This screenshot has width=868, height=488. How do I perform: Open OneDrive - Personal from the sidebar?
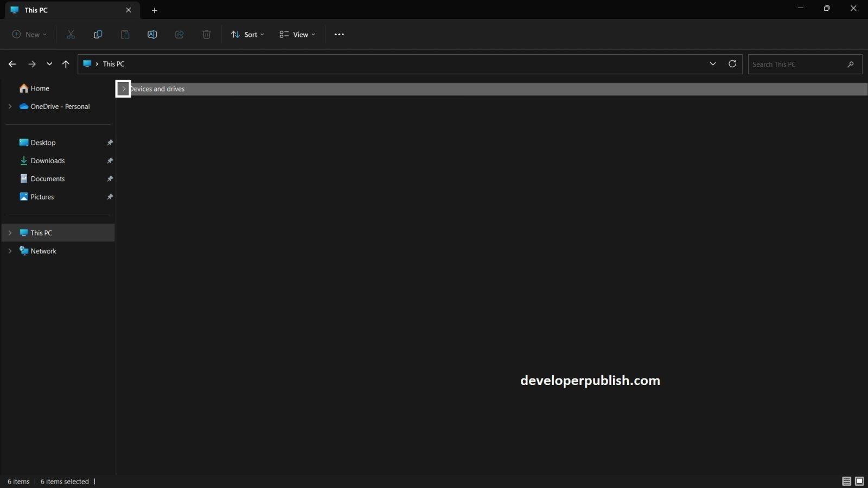pos(60,106)
